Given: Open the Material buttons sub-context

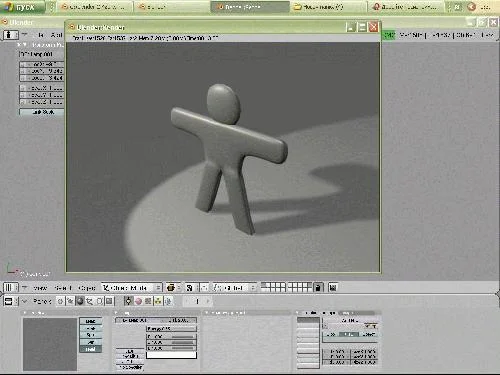Looking at the screenshot, I should 138,301.
